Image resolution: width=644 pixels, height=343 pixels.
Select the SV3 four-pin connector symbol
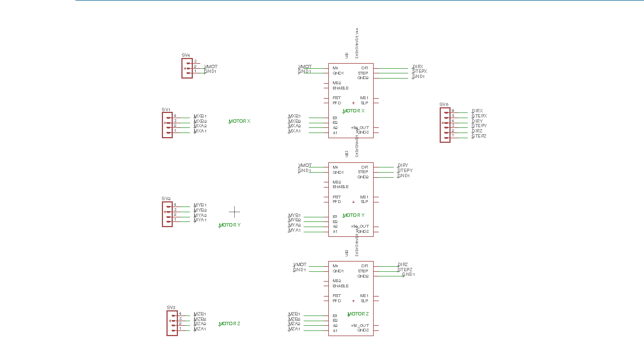pyautogui.click(x=172, y=323)
